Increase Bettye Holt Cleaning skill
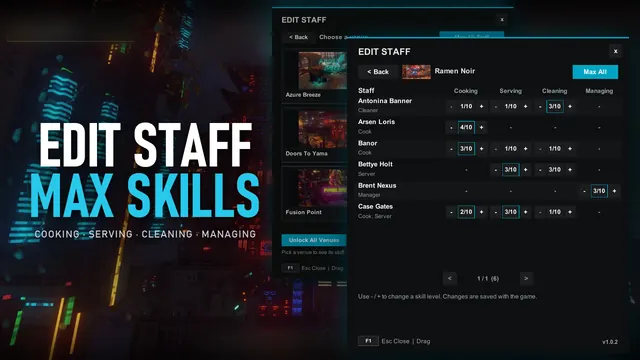Image resolution: width=640 pixels, height=360 pixels. pos(570,169)
